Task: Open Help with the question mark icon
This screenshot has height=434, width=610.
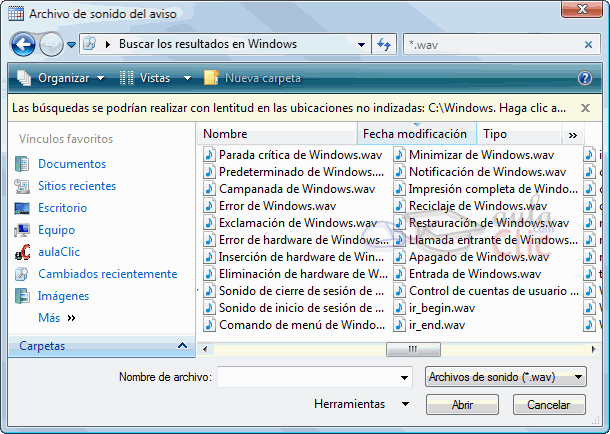Action: [x=585, y=78]
